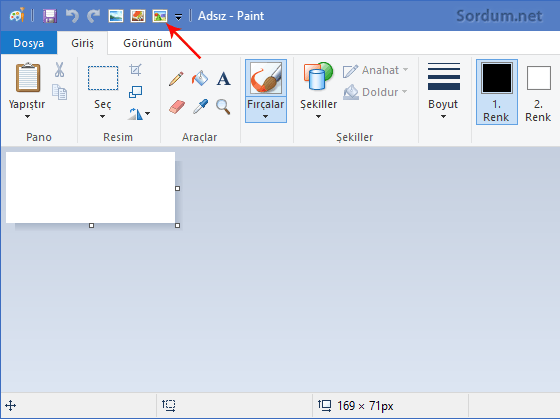Select the Fill with color bucket tool
Screen dimensions: 560x419
(200, 78)
